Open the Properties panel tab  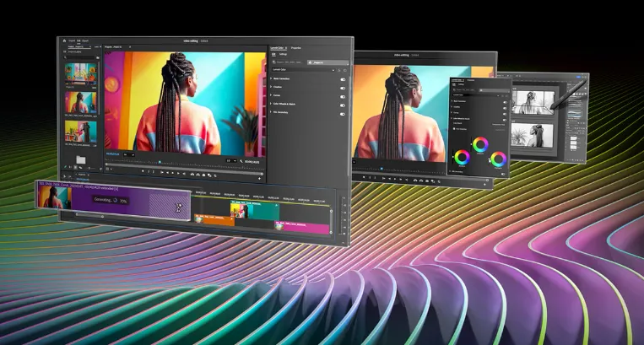296,47
